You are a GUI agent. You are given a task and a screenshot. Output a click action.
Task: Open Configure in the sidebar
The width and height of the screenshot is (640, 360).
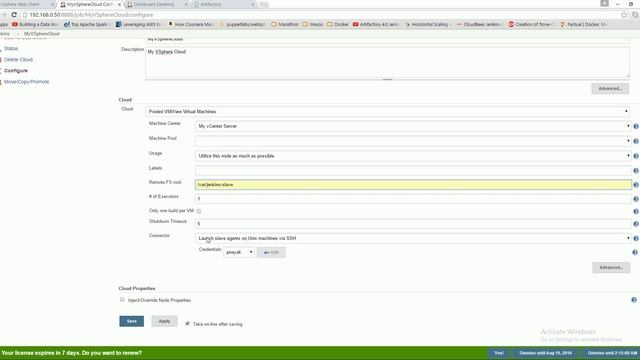[x=16, y=71]
